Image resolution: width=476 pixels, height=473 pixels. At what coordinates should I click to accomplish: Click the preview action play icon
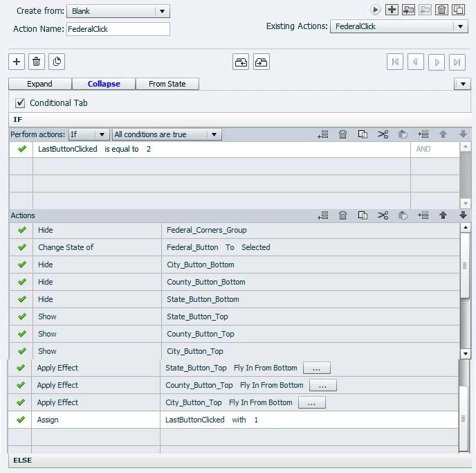375,10
